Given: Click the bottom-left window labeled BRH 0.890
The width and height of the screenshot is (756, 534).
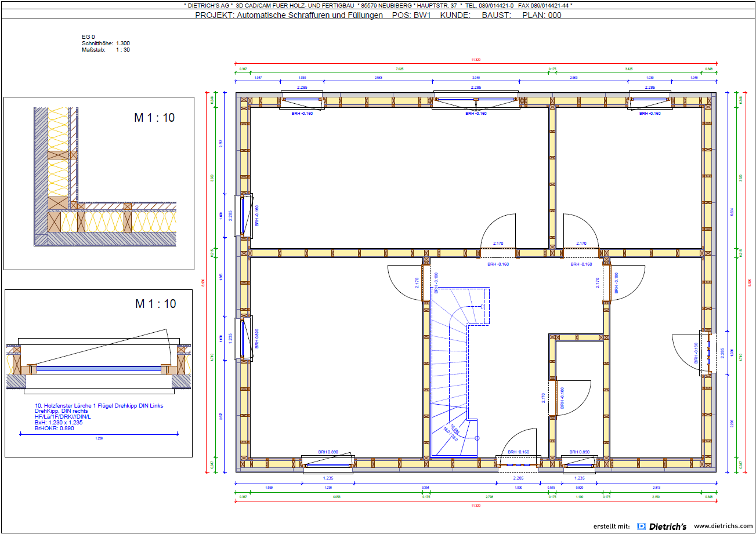Looking at the screenshot, I should (x=328, y=464).
